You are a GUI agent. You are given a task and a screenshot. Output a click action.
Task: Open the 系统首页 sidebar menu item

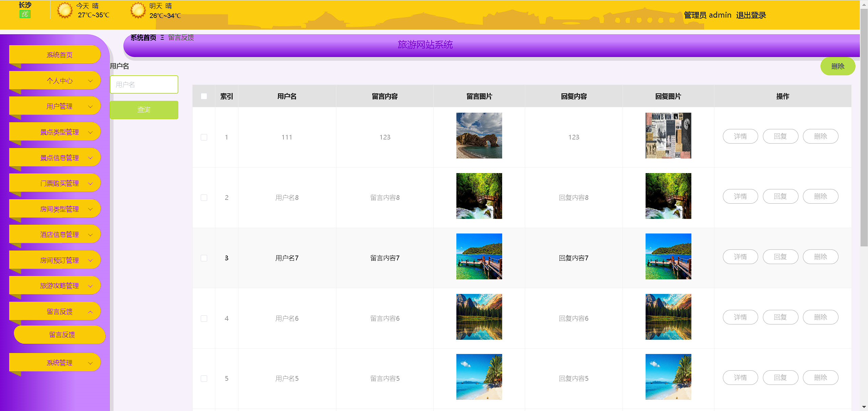pyautogui.click(x=59, y=55)
